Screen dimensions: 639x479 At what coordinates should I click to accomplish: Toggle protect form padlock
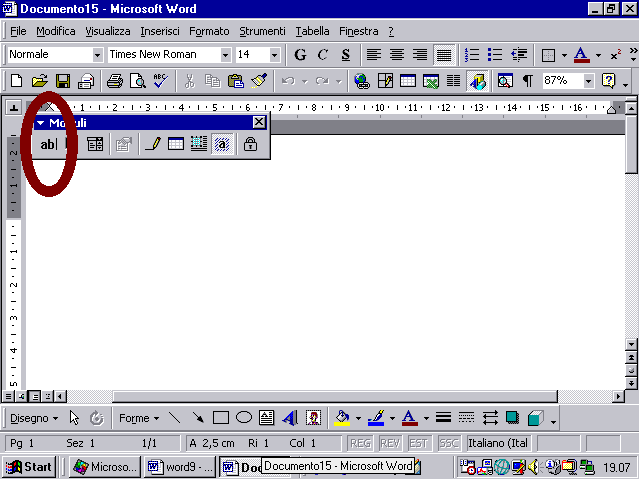click(250, 144)
